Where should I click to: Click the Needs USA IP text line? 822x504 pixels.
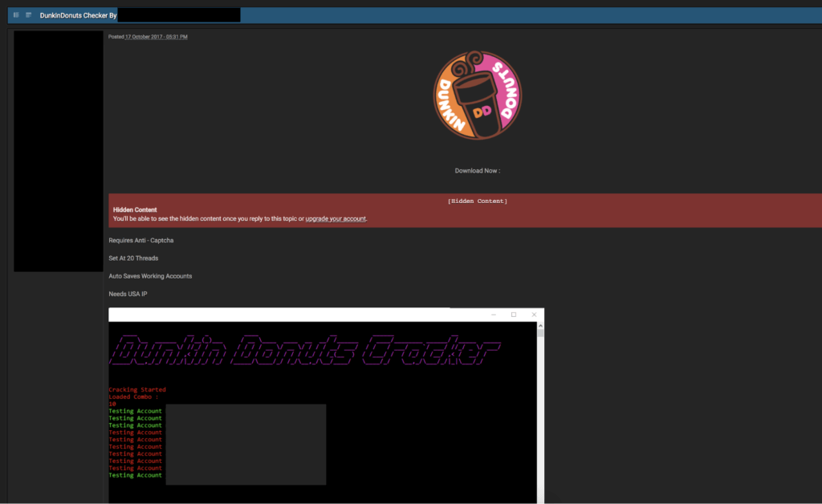coord(129,294)
